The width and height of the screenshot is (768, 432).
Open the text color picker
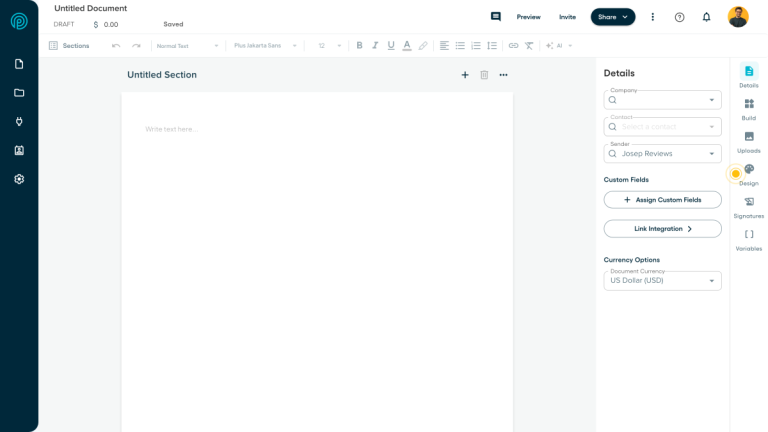[x=407, y=46]
